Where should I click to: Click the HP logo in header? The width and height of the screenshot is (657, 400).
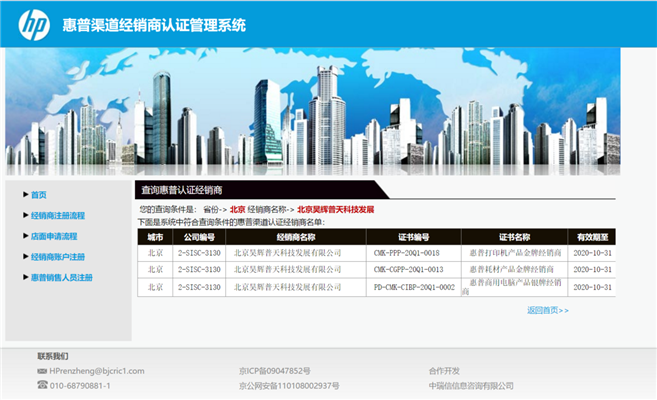(34, 25)
